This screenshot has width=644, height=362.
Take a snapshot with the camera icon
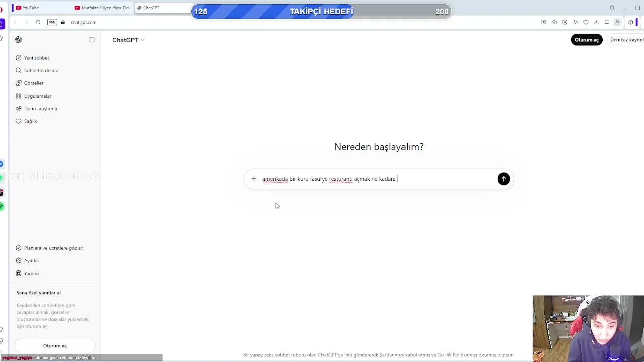pos(554,22)
